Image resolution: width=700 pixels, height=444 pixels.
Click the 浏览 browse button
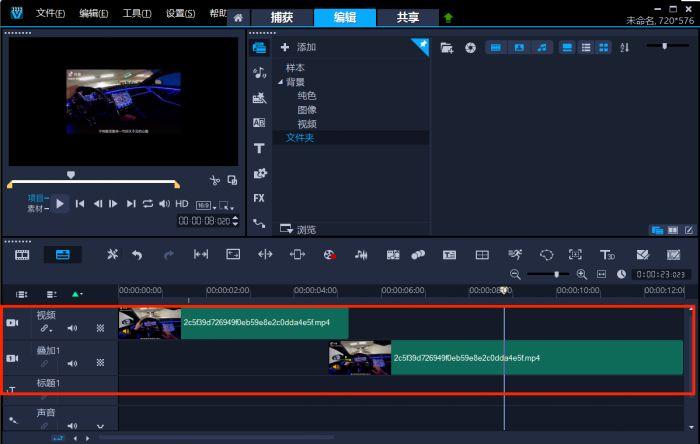click(298, 229)
